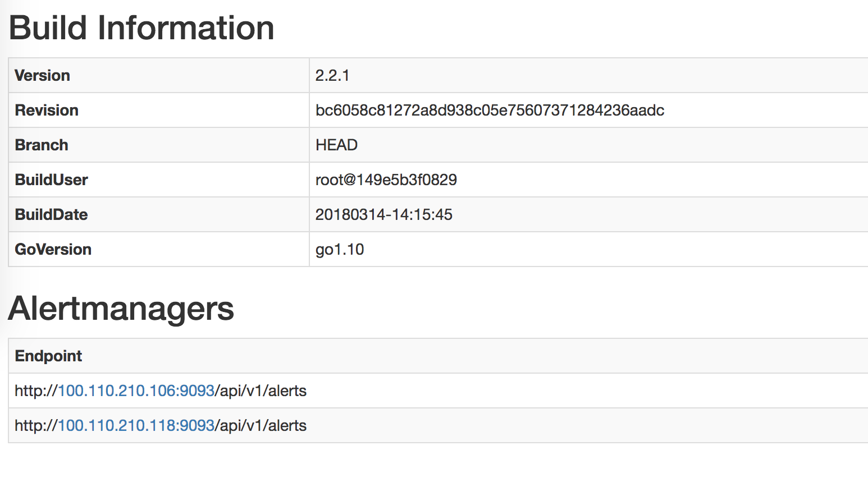Click the Revision row label

(x=47, y=110)
